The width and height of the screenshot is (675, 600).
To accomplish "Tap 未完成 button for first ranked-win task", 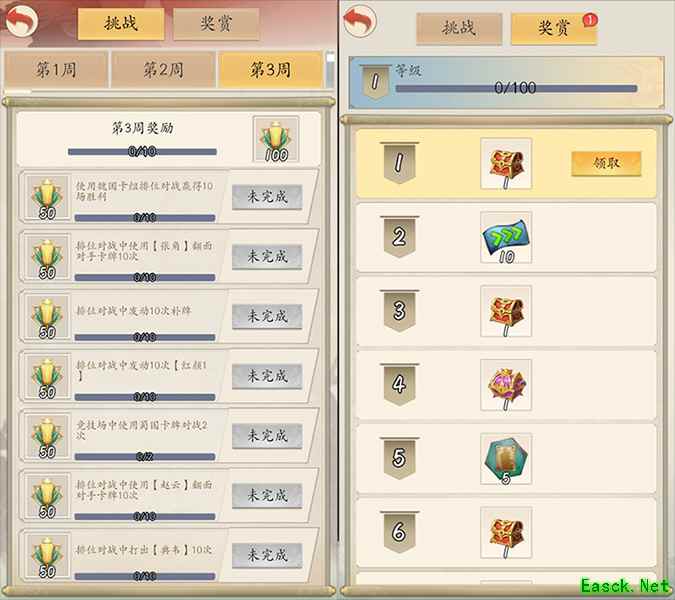I will 267,197.
